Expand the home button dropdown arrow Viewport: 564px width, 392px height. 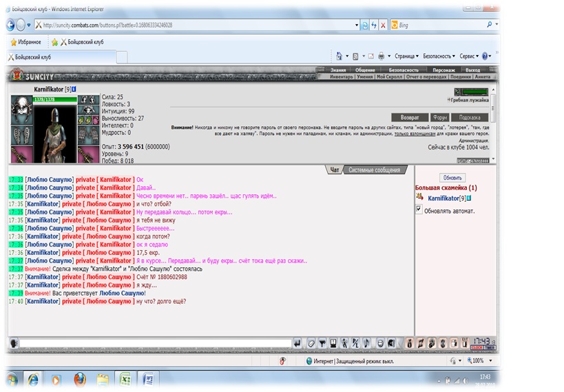point(347,56)
